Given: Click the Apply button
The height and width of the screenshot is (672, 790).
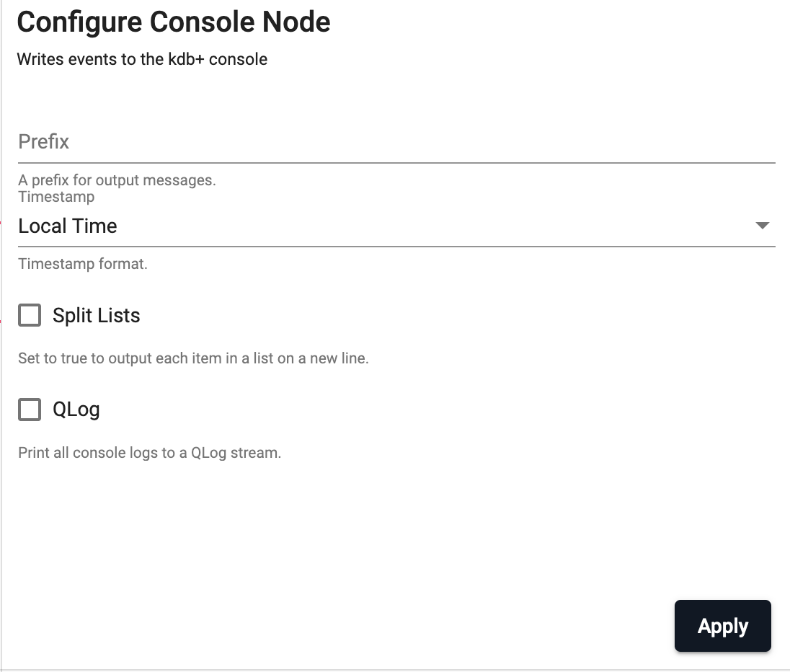Looking at the screenshot, I should click(x=723, y=626).
